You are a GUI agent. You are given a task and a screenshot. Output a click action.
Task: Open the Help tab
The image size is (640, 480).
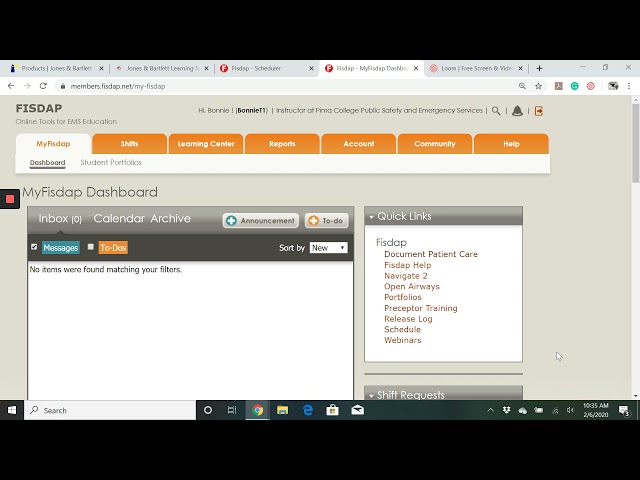tap(511, 144)
